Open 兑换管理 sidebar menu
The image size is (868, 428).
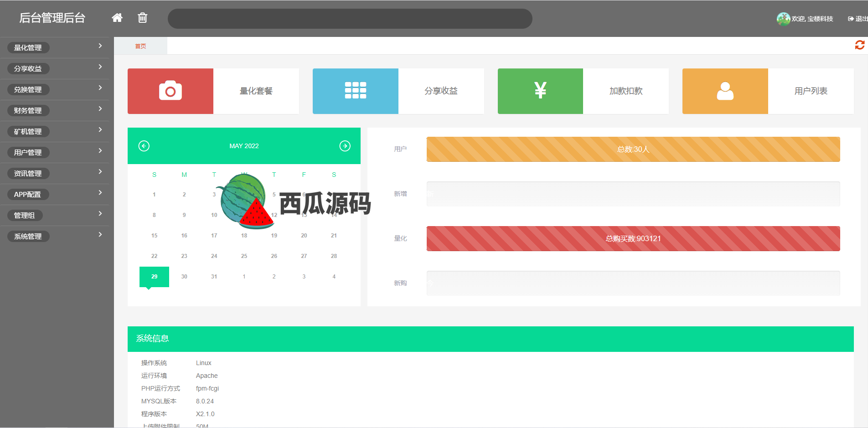(x=28, y=89)
